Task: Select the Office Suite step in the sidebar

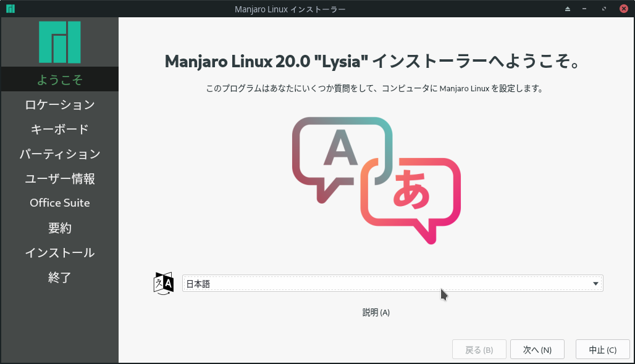Action: tap(59, 203)
